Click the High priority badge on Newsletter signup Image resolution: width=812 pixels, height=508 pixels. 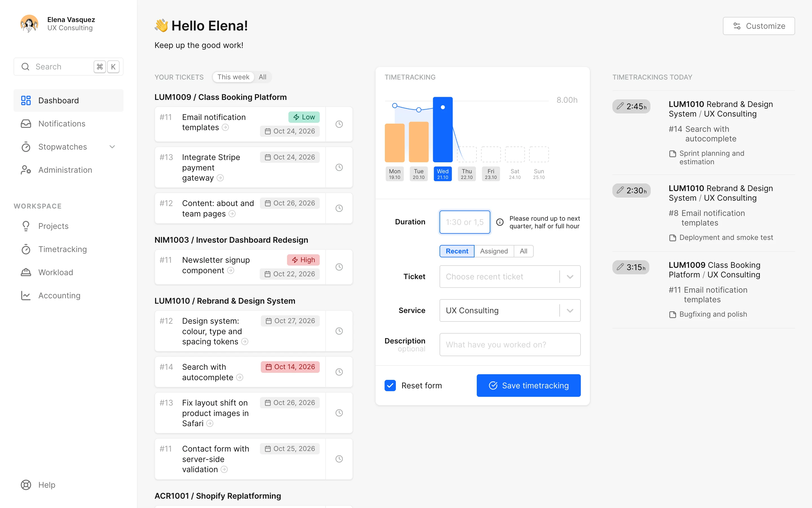coord(303,260)
